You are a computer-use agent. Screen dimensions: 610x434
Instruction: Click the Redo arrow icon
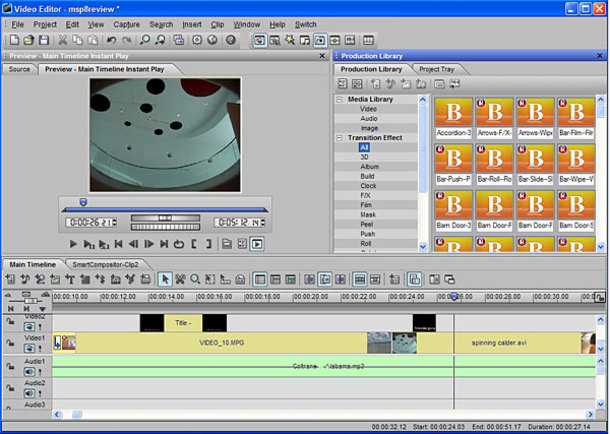point(126,40)
